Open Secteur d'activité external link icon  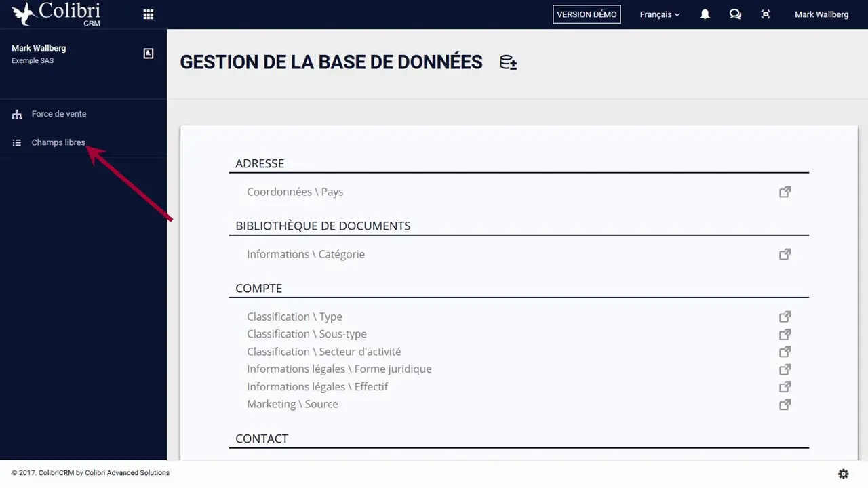[785, 352]
